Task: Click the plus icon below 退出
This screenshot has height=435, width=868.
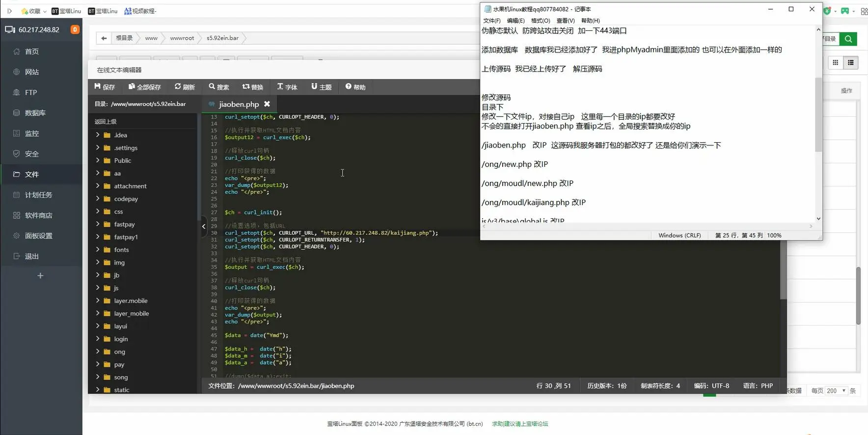Action: pos(40,276)
